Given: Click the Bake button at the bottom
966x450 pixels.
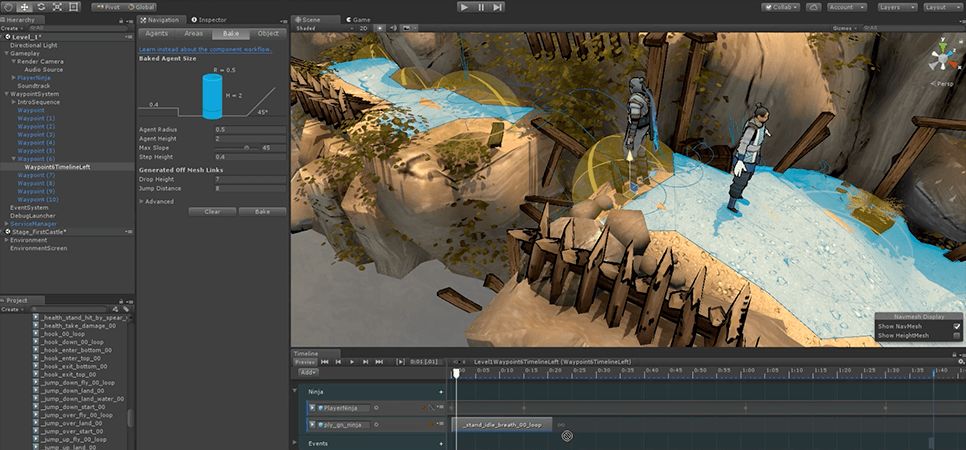Looking at the screenshot, I should pos(262,212).
